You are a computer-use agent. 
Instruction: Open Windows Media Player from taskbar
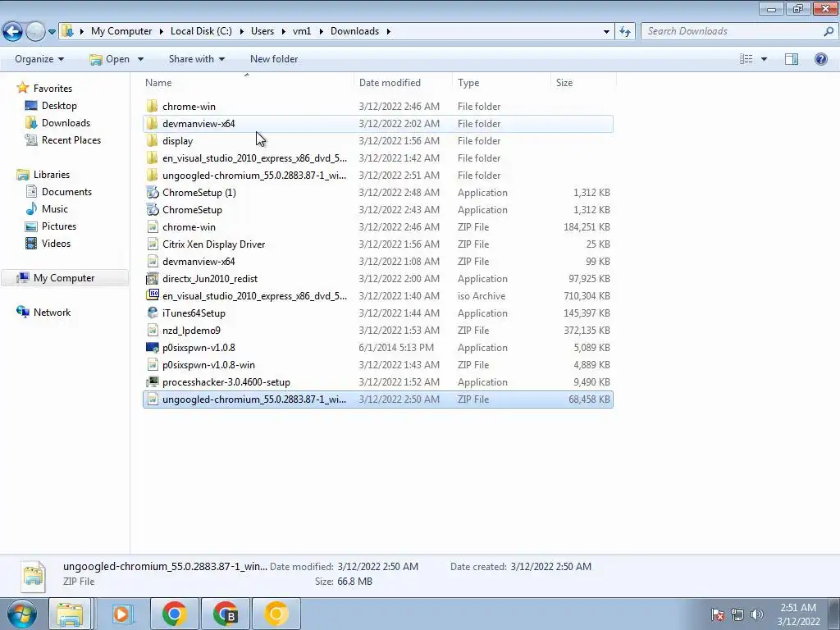[x=122, y=614]
